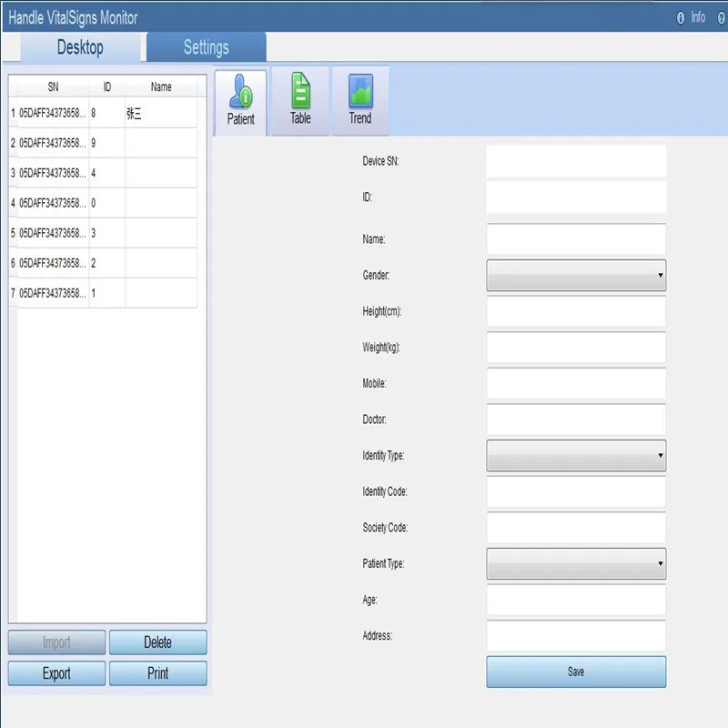Click the Society Code input field
This screenshot has height=728, width=728.
click(x=576, y=528)
